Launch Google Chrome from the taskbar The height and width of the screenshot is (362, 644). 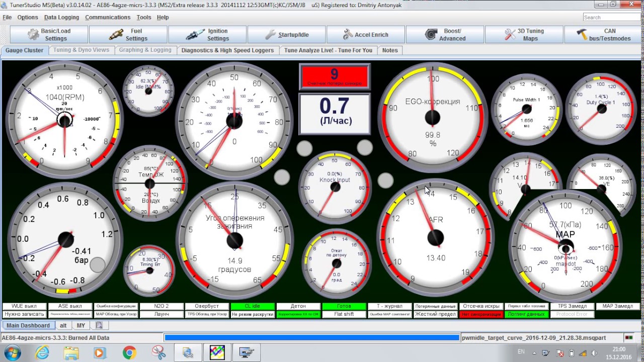(x=129, y=353)
